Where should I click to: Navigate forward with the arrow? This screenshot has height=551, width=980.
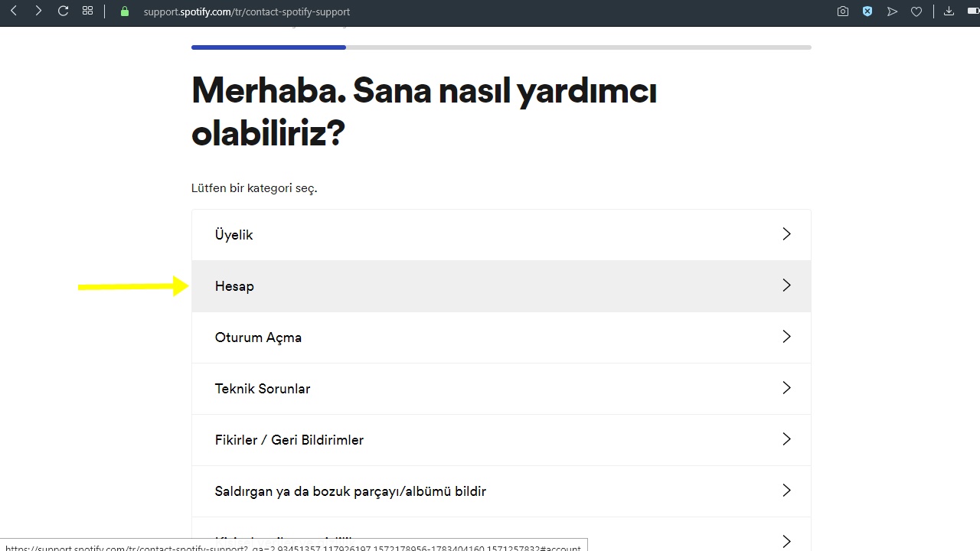click(x=38, y=11)
